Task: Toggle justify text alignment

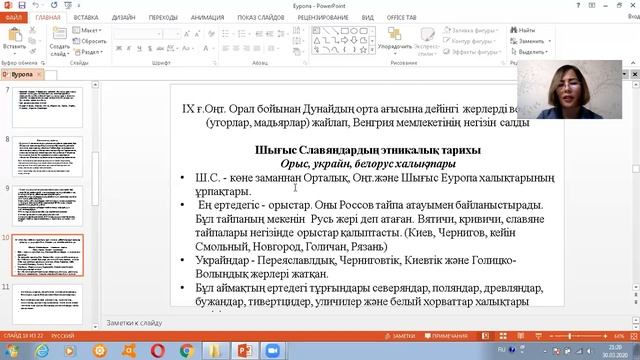Action: pos(257,49)
